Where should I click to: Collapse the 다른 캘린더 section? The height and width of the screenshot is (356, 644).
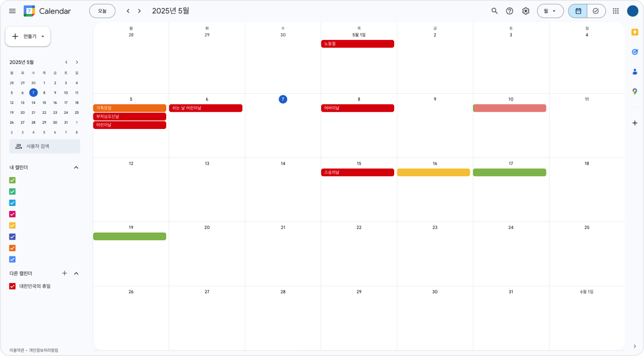[x=76, y=274]
